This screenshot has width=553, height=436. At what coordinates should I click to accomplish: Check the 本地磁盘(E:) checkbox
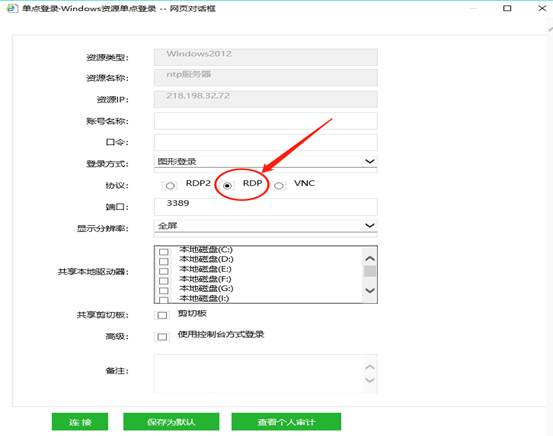pyautogui.click(x=163, y=271)
